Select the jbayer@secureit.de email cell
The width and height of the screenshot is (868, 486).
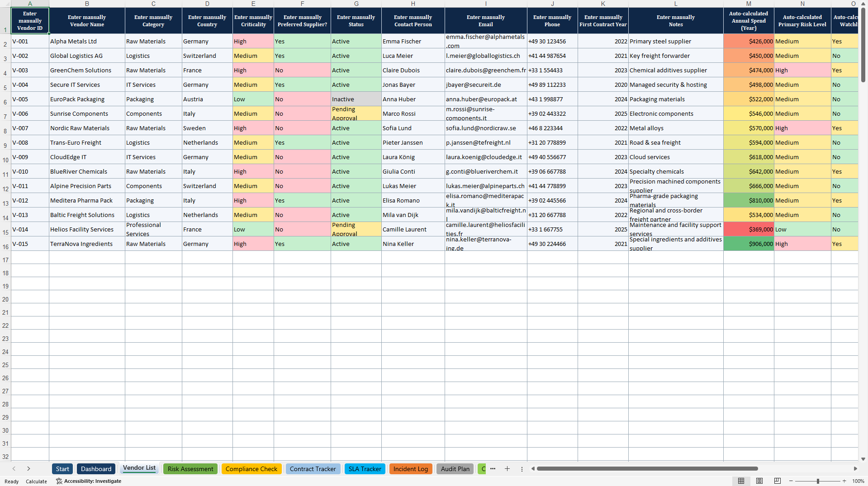(x=486, y=85)
